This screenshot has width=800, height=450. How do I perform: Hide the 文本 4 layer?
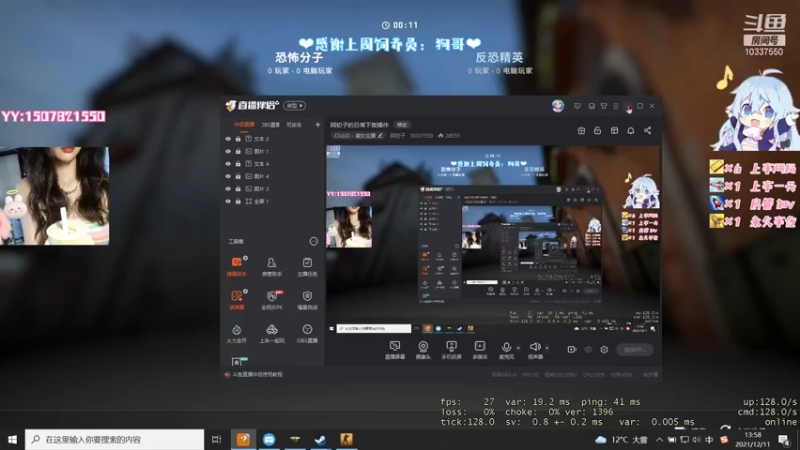click(x=228, y=164)
